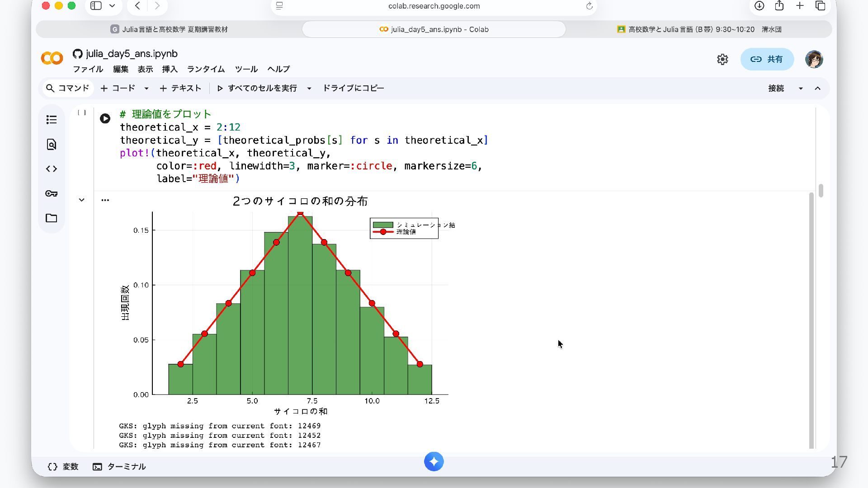Open the ターミナル panel in the bottom bar
This screenshot has width=868, height=488.
click(x=119, y=467)
